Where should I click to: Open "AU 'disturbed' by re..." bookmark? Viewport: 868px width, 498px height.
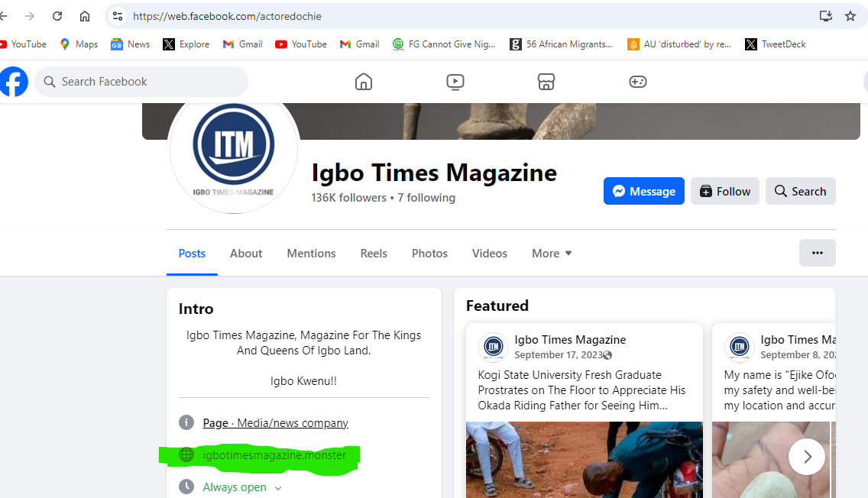click(679, 44)
